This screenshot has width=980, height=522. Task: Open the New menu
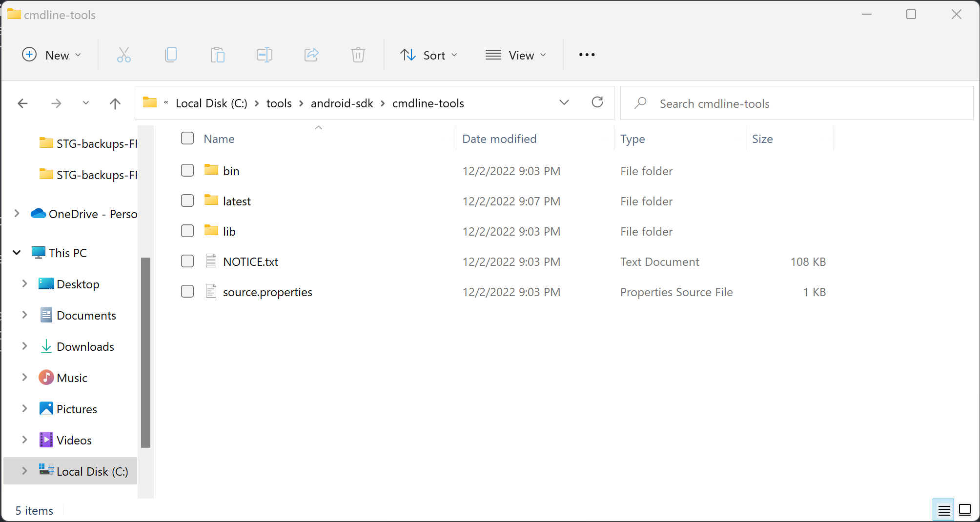51,55
